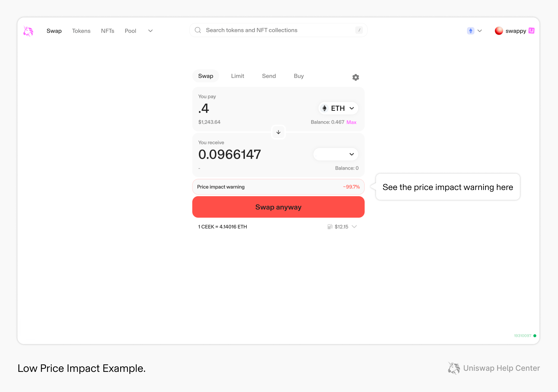The height and width of the screenshot is (392, 558).
Task: Click the Price impact warning banner
Action: click(278, 187)
